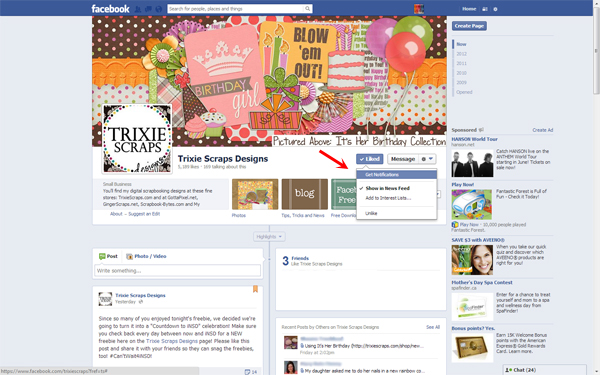Open the page gear dropdown beside Message
Image resolution: width=600 pixels, height=375 pixels.
coord(427,159)
